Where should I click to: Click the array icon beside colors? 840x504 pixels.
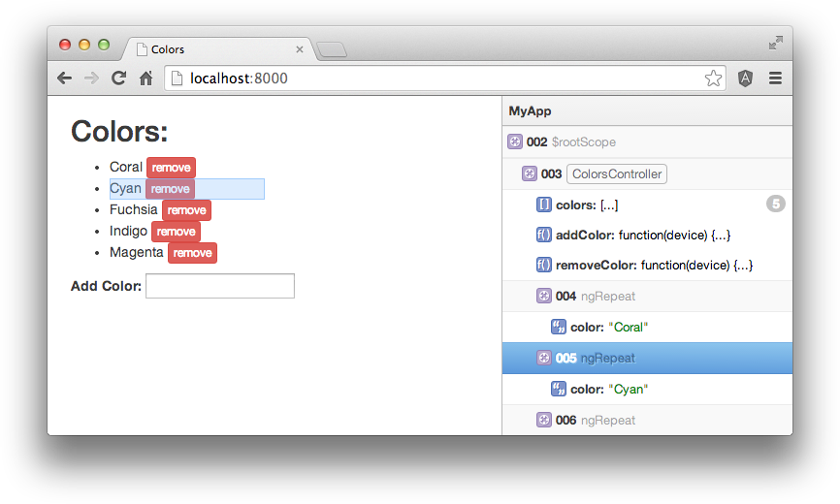(x=544, y=205)
